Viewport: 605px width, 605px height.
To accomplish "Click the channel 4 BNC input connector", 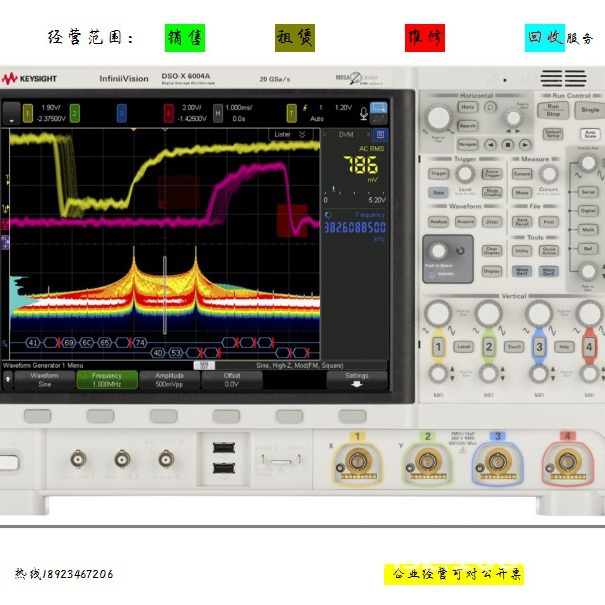I will coord(568,461).
